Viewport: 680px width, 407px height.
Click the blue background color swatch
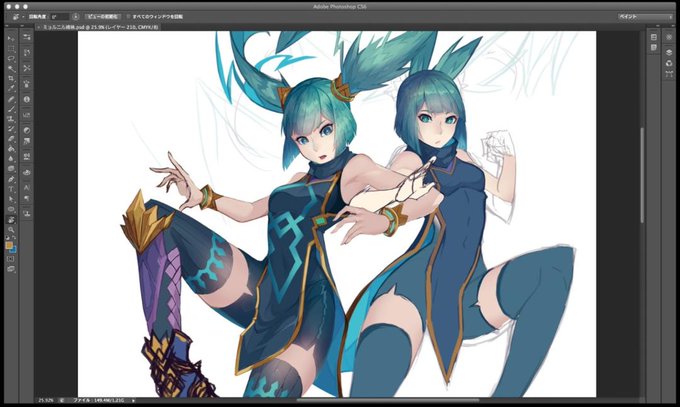pos(13,249)
